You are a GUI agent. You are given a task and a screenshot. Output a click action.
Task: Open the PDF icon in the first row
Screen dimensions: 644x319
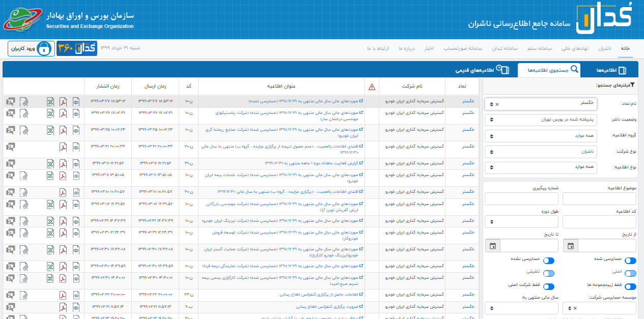tap(63, 101)
